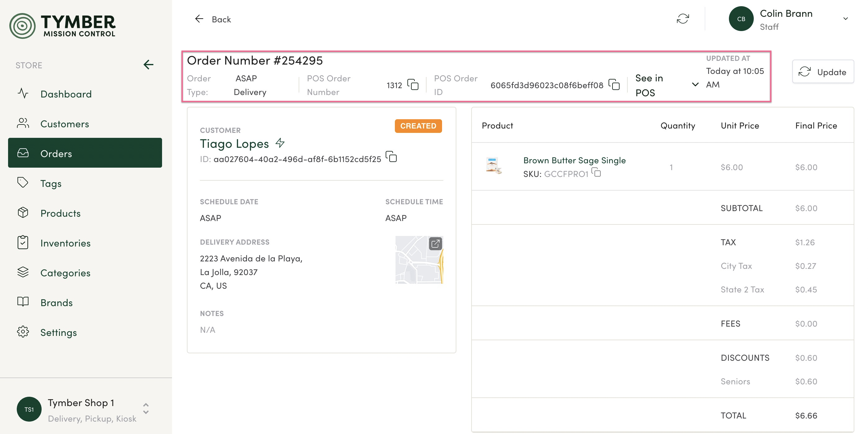Go to Categories
868x434 pixels.
[x=85, y=273]
